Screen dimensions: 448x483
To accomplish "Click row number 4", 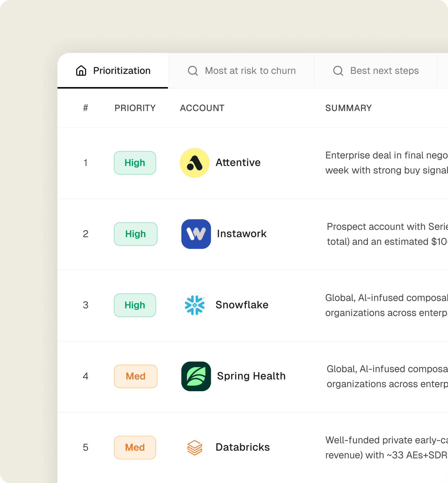I will (85, 376).
